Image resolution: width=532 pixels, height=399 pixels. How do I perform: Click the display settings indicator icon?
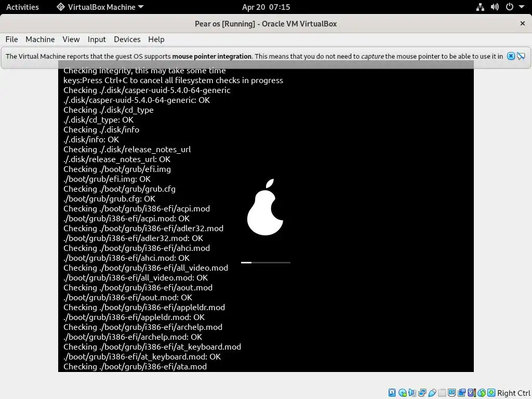(x=451, y=393)
